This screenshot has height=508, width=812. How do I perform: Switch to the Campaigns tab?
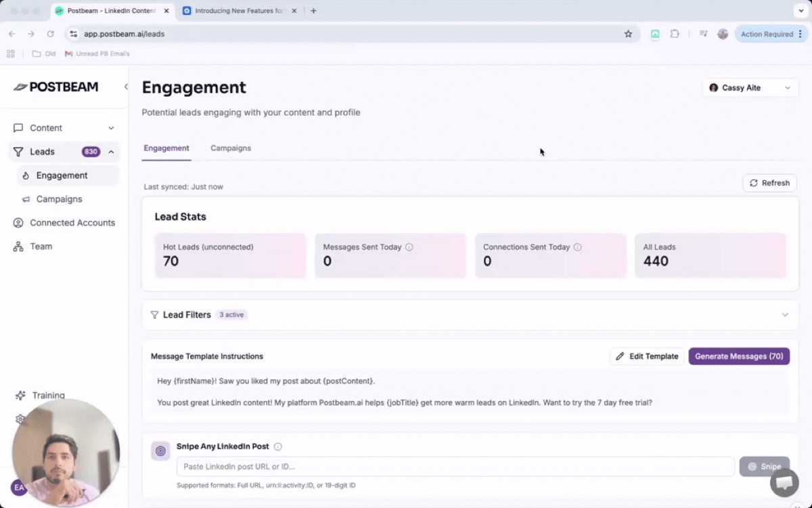tap(231, 148)
